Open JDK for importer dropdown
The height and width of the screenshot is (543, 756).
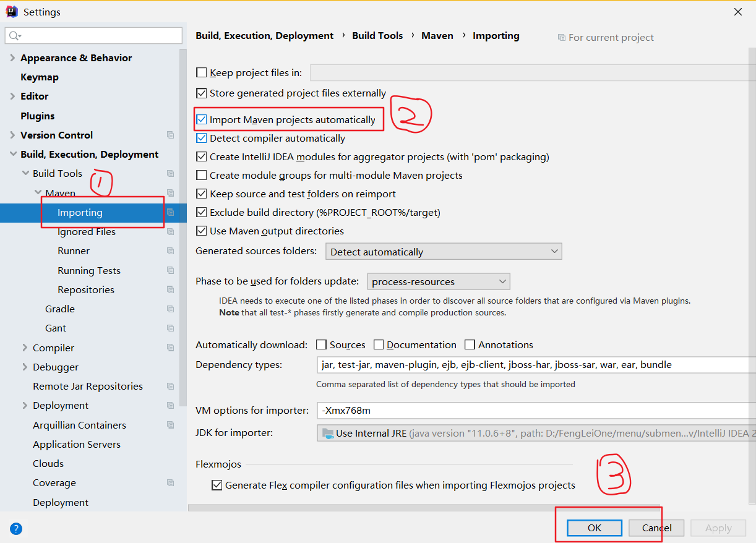click(x=536, y=433)
